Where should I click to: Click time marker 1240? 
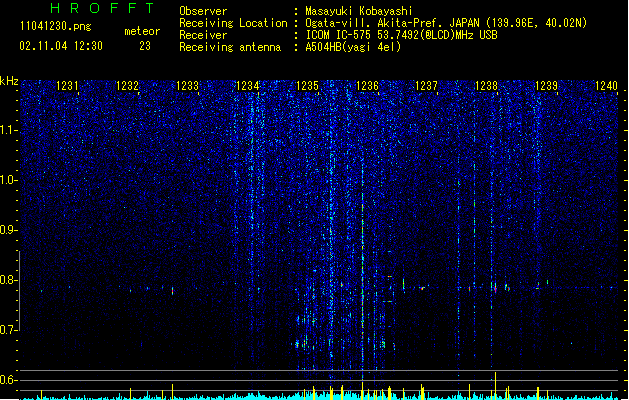pos(607,86)
